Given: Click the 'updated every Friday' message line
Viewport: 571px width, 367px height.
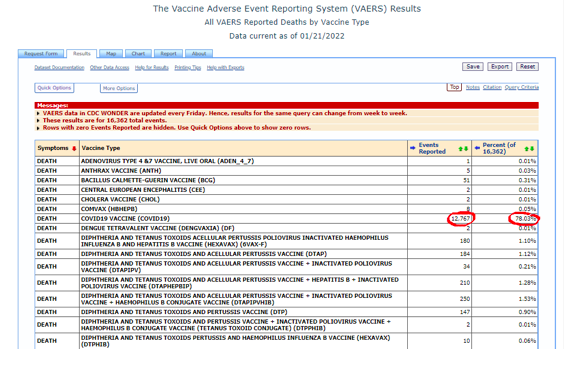Looking at the screenshot, I should click(x=225, y=113).
